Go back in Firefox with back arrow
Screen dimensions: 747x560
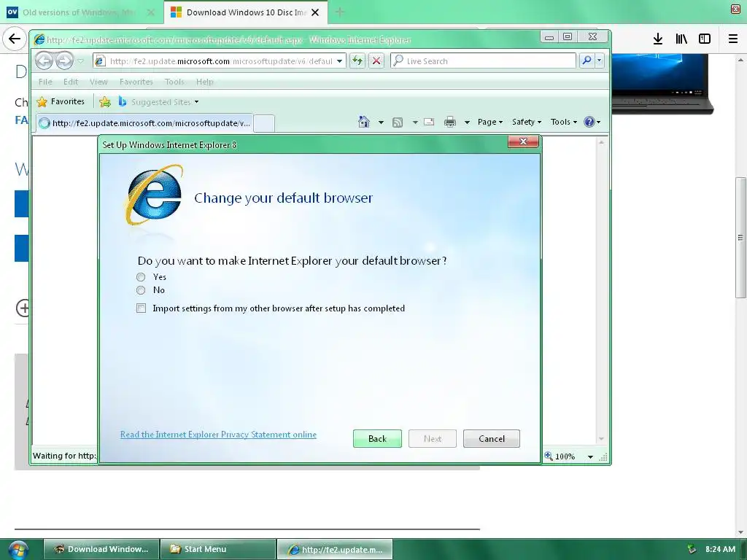[15, 39]
